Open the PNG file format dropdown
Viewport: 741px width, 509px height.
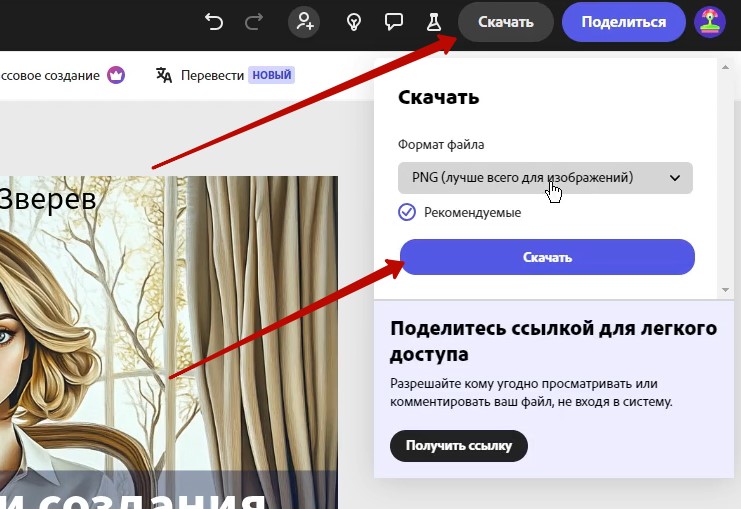pyautogui.click(x=545, y=178)
